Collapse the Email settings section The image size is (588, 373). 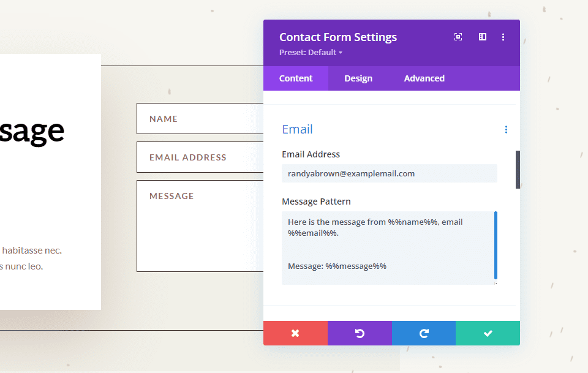click(x=297, y=129)
